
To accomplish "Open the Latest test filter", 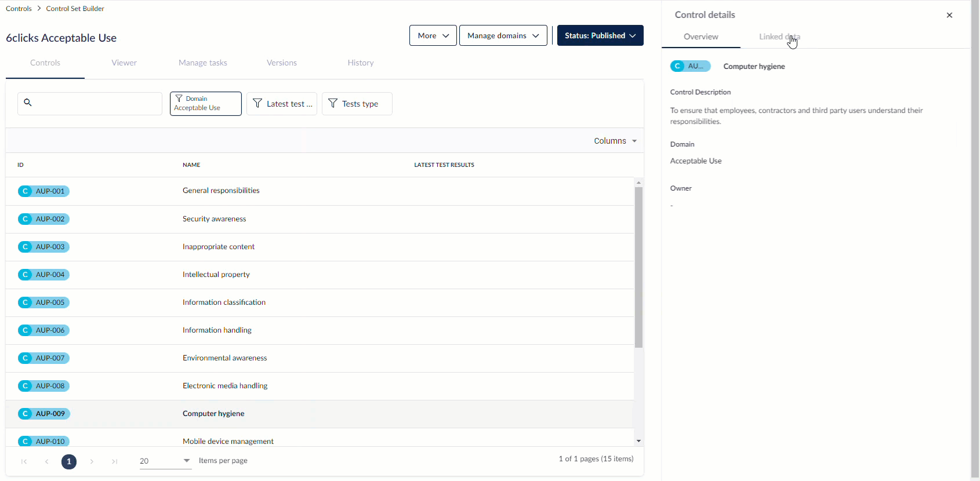I will [282, 104].
